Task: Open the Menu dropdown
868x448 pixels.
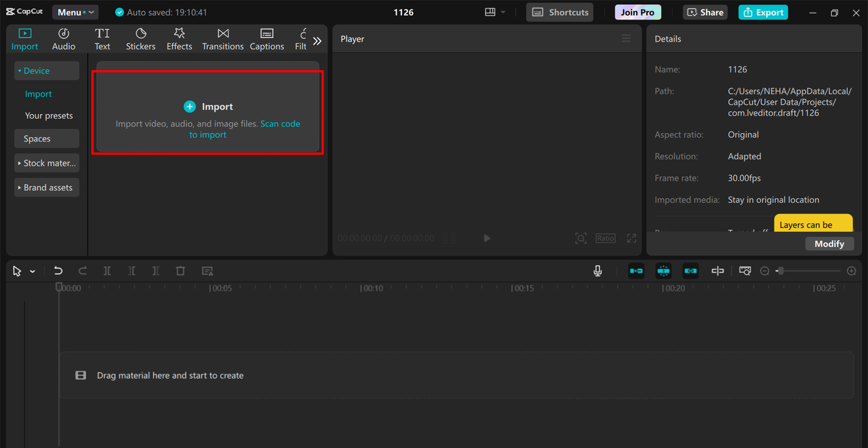Action: pyautogui.click(x=75, y=12)
